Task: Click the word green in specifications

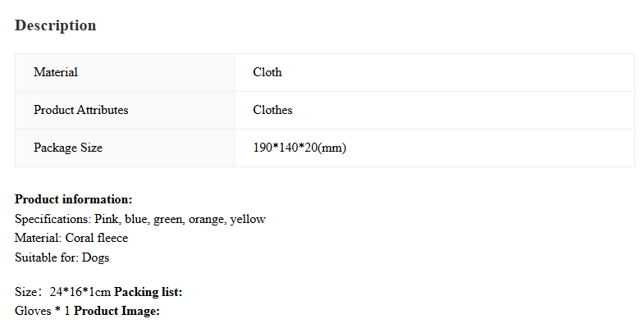Action: pos(169,220)
